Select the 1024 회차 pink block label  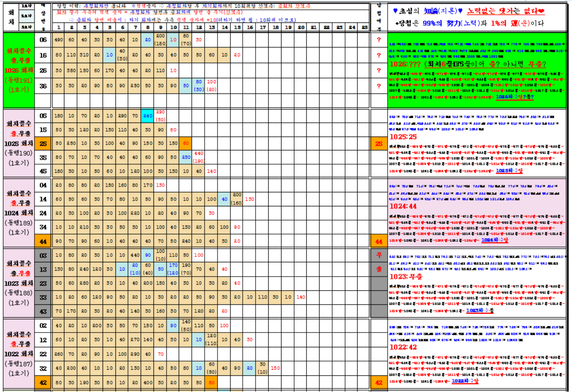[x=18, y=213]
